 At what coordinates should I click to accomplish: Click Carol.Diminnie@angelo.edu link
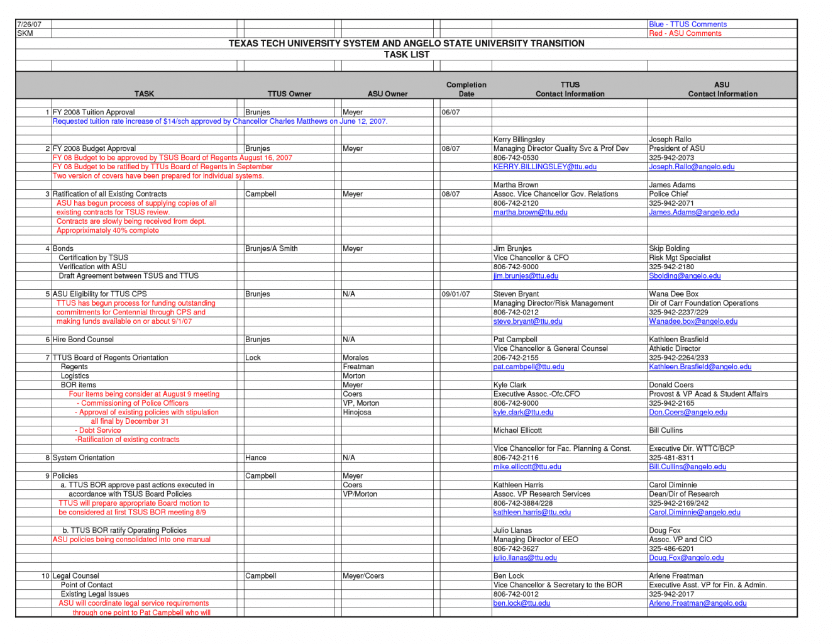tap(695, 513)
